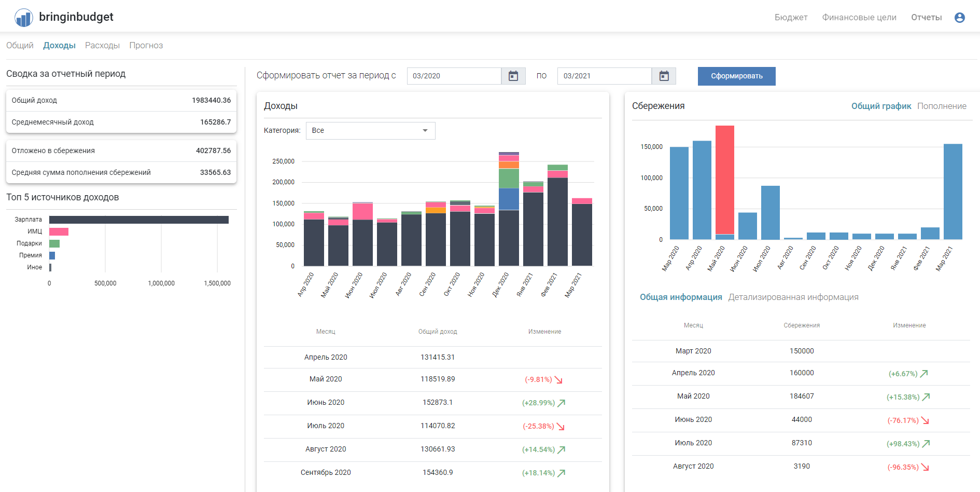The width and height of the screenshot is (980, 492).
Task: Open the Бюджет menu item
Action: pyautogui.click(x=791, y=18)
